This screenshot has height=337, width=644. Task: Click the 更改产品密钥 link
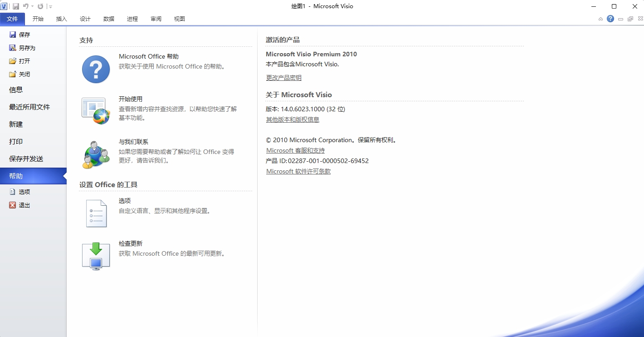pyautogui.click(x=283, y=78)
